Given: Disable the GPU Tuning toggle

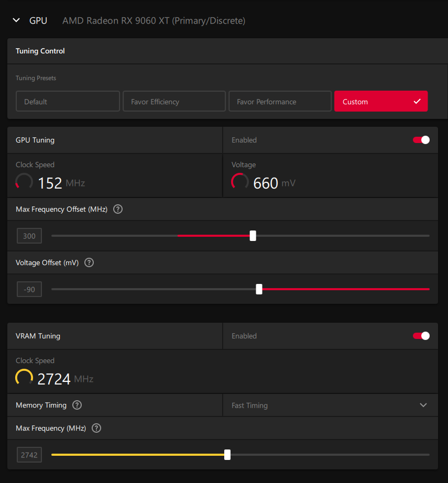Looking at the screenshot, I should [x=421, y=140].
